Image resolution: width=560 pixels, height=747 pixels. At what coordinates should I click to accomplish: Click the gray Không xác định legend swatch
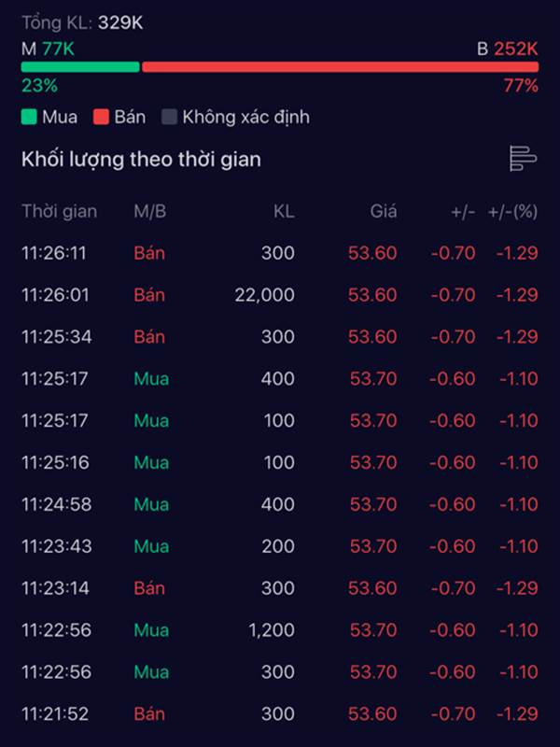pos(169,117)
